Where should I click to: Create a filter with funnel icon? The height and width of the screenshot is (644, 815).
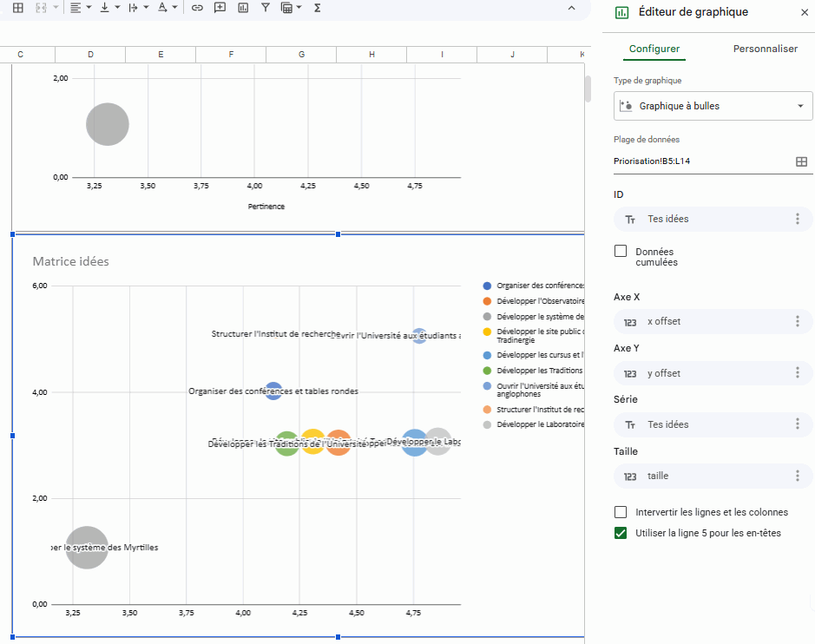point(266,8)
